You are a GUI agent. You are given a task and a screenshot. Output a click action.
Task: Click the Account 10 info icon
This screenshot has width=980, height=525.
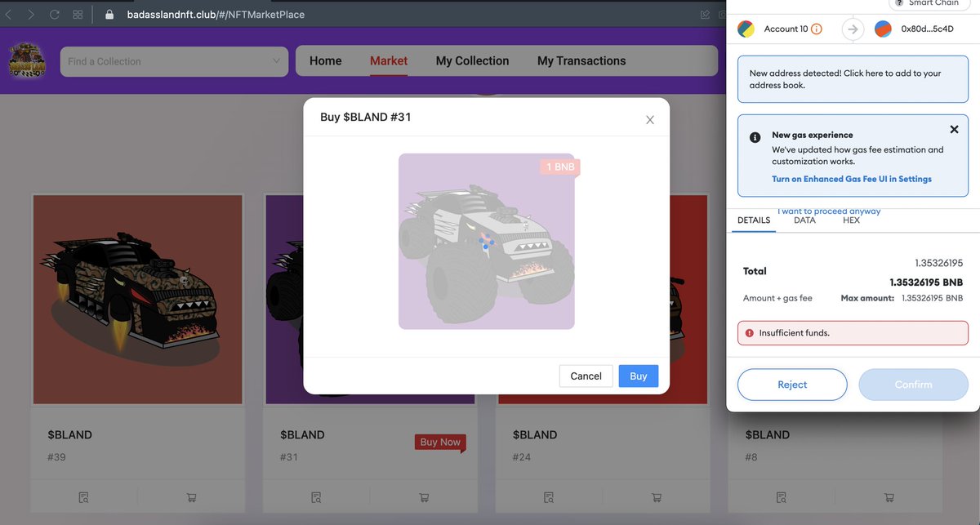click(x=817, y=29)
